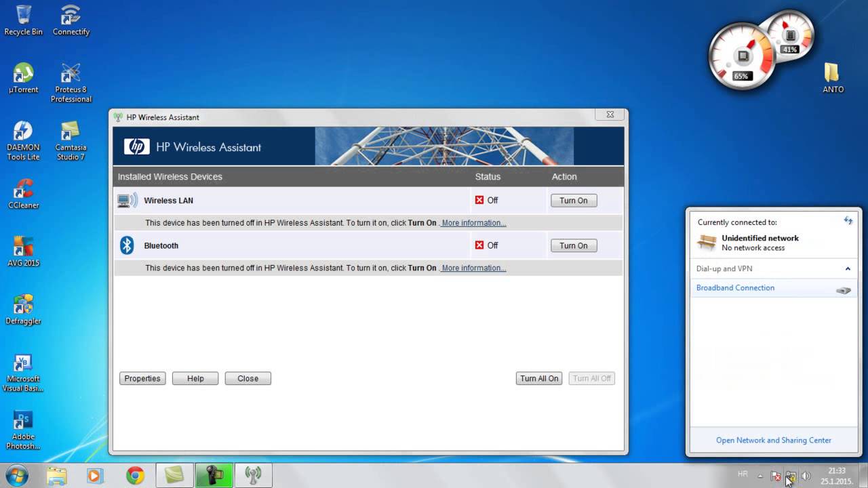Select Broadband Connection in network flyout

pyautogui.click(x=773, y=288)
